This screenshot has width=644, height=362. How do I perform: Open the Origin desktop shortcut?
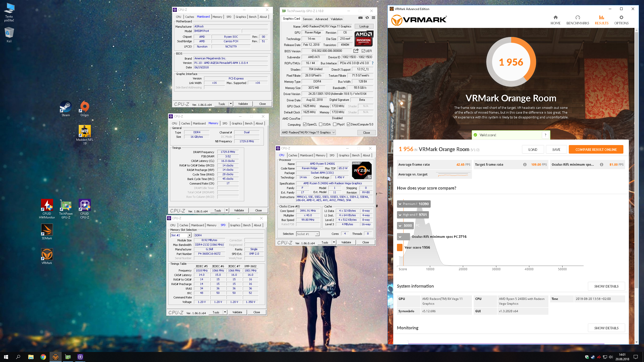85,109
